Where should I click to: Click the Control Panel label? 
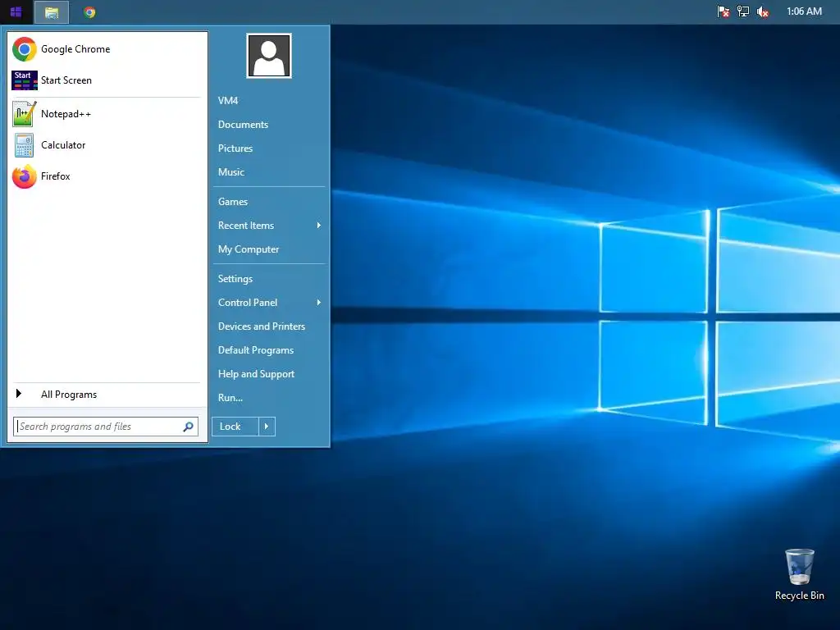point(248,303)
